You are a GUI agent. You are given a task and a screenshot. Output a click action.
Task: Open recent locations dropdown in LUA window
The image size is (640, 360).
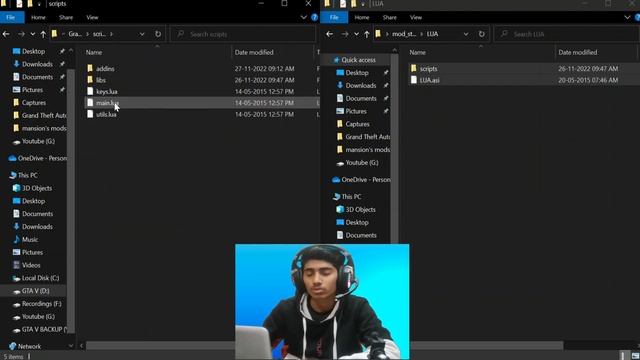point(356,34)
